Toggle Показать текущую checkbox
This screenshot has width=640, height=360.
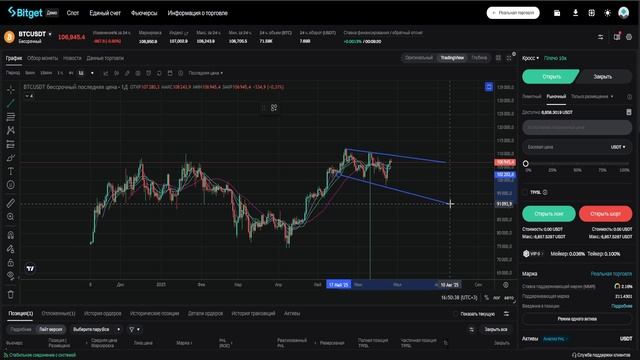[456, 313]
